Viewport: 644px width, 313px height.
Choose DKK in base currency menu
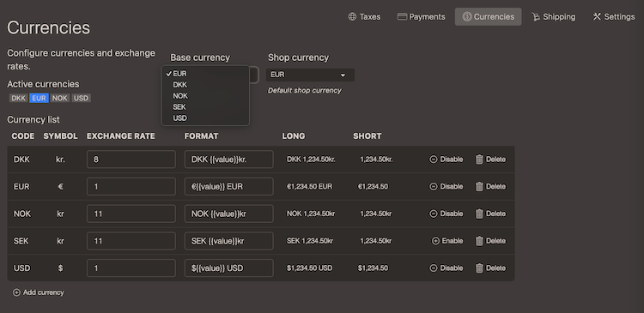(x=205, y=85)
